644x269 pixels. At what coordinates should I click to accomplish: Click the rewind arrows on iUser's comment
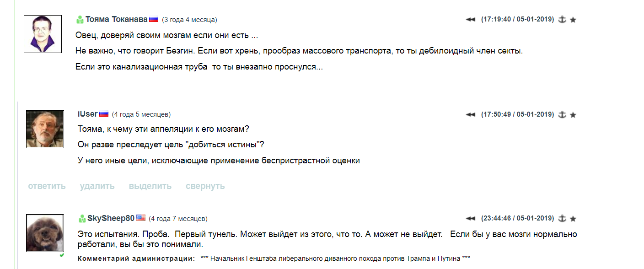point(470,115)
